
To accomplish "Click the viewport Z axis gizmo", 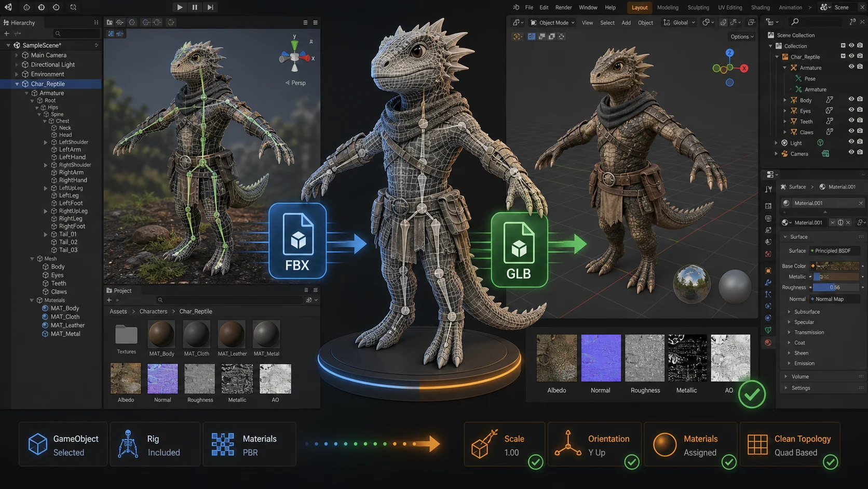I will click(x=729, y=53).
